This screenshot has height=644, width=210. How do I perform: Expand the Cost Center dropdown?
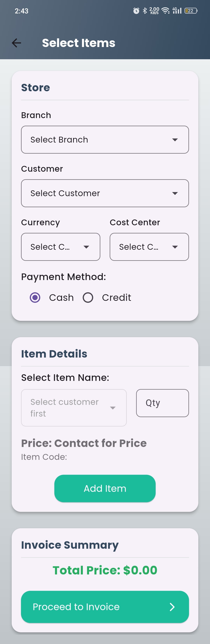(149, 247)
